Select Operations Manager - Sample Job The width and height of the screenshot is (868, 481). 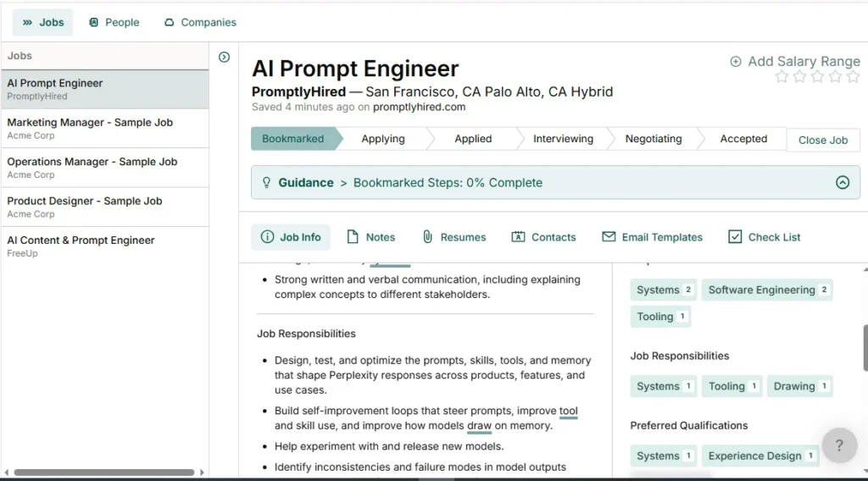[104, 168]
